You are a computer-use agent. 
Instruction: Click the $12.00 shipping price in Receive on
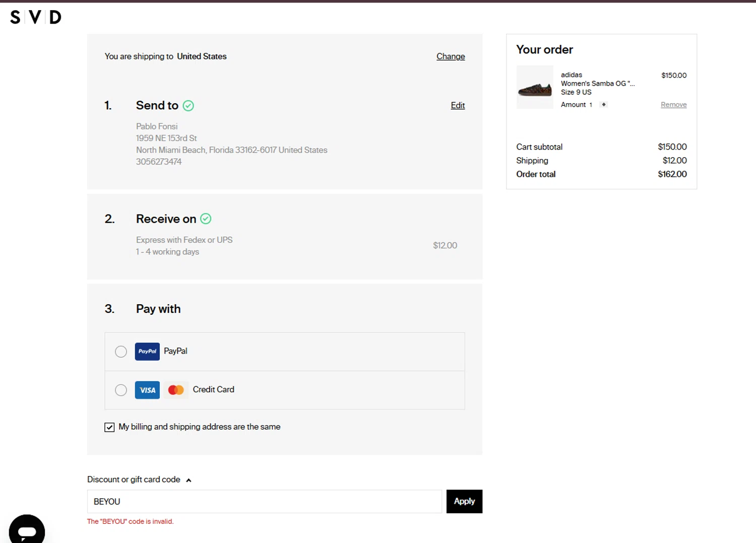point(445,245)
